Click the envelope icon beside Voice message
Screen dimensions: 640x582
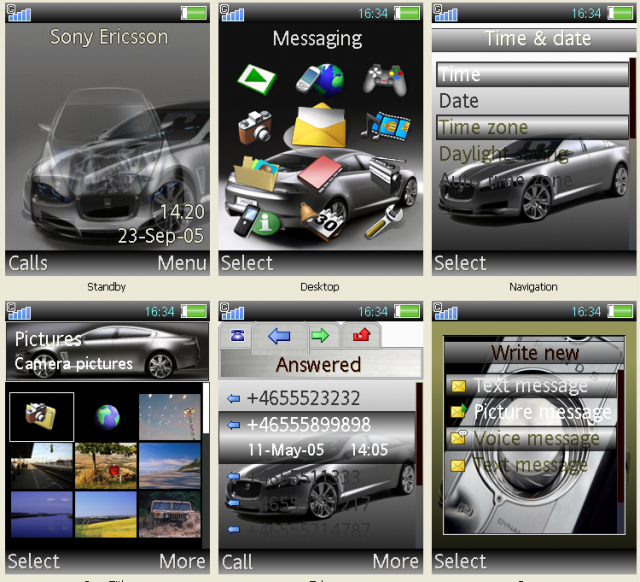point(458,438)
